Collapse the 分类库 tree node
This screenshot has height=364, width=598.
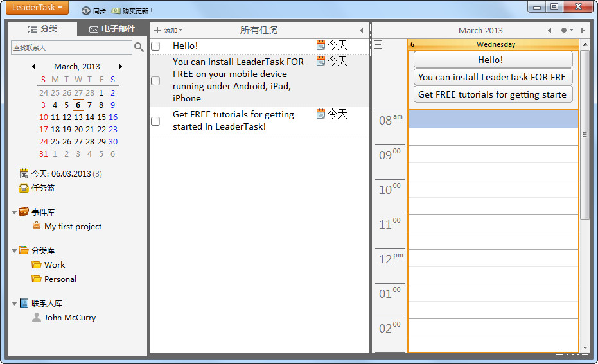[x=14, y=251]
